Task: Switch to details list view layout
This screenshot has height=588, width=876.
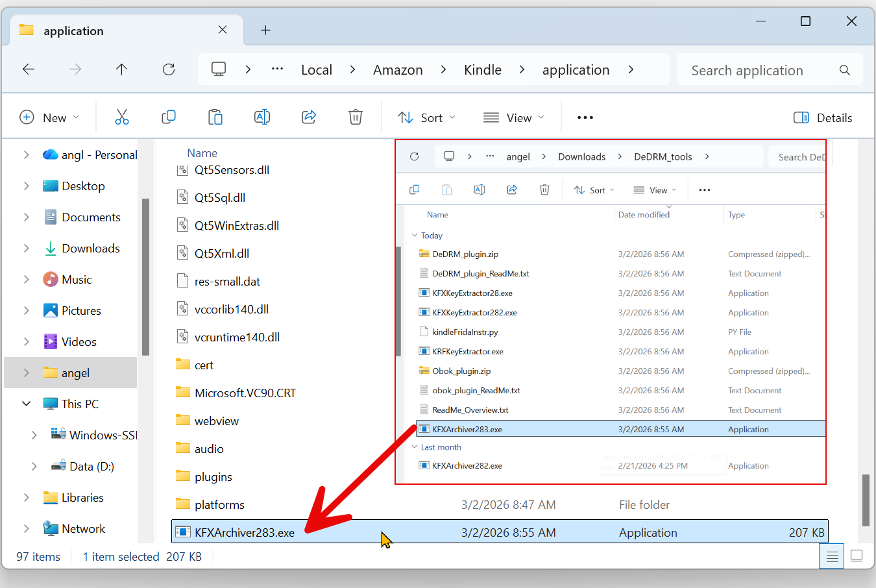Action: (x=832, y=556)
